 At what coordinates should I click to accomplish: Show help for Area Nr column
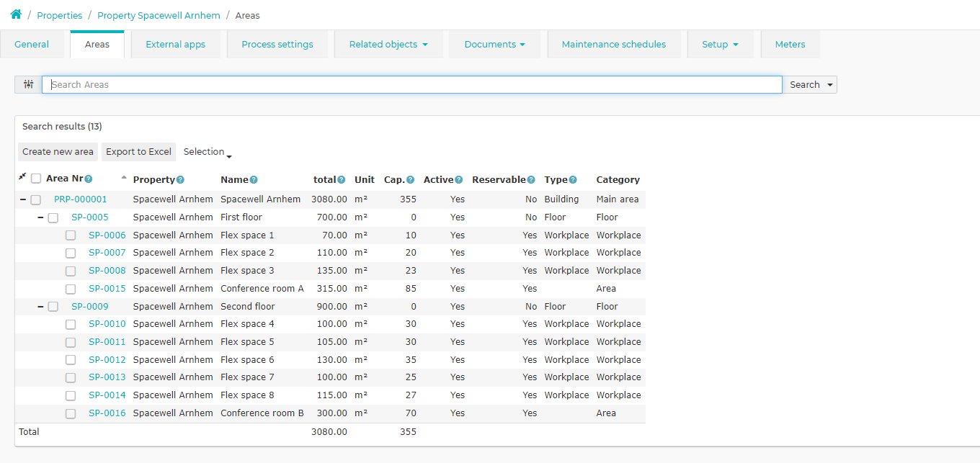(89, 179)
